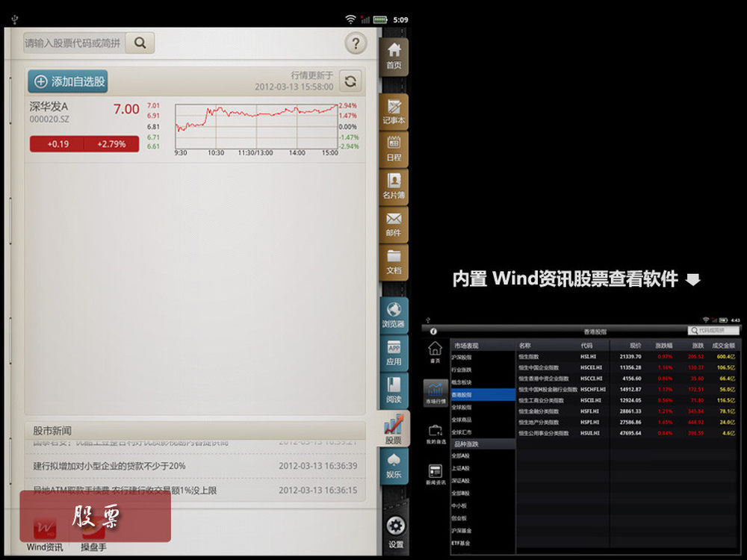Open the 操盘手 app icon
747x560 pixels.
point(93,535)
